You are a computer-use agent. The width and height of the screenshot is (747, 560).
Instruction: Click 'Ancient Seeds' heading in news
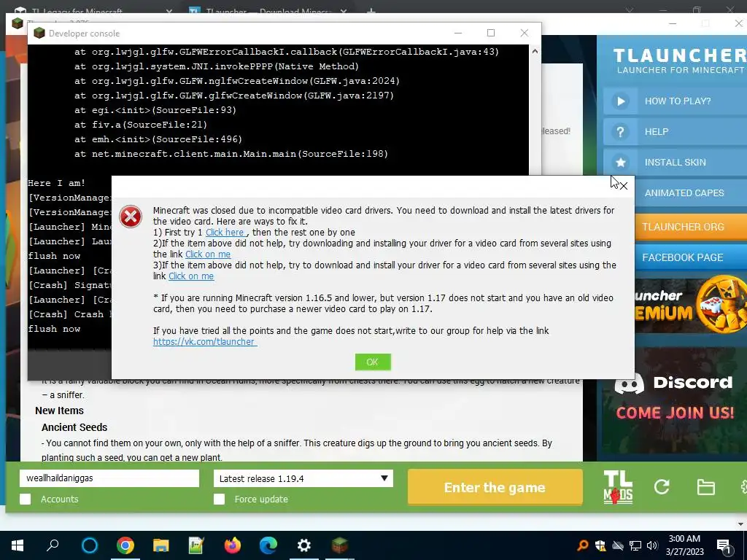point(74,427)
